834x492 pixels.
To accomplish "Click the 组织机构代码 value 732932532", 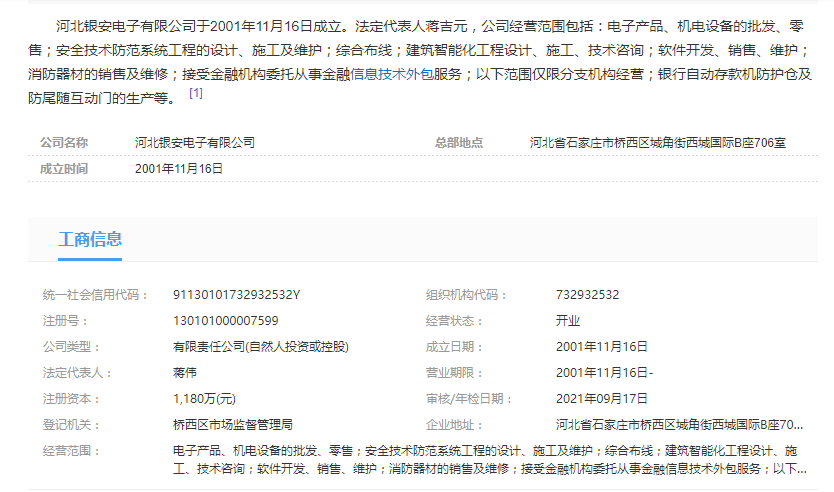I will click(587, 295).
